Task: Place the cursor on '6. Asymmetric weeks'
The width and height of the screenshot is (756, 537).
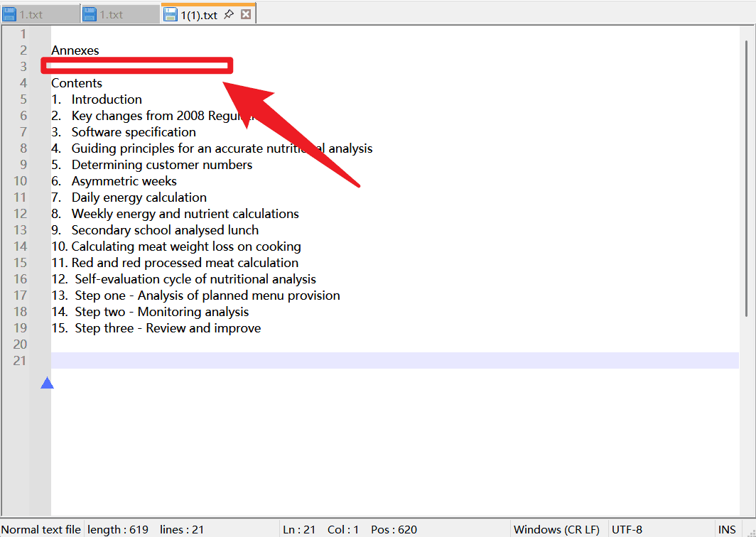Action: coord(114,181)
